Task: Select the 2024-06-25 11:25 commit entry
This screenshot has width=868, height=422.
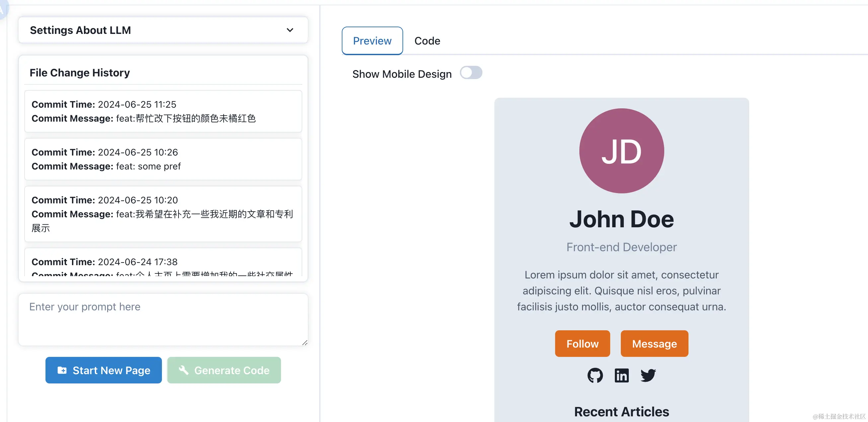Action: coord(163,111)
